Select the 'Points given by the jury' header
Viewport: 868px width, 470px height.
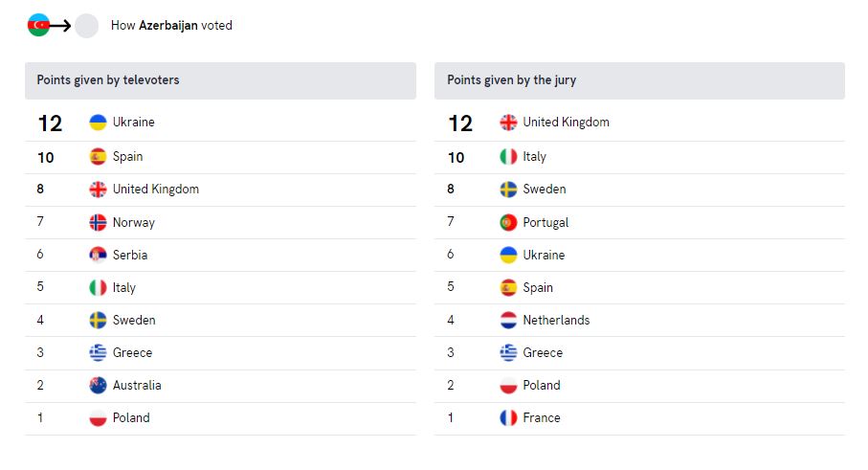pos(639,80)
